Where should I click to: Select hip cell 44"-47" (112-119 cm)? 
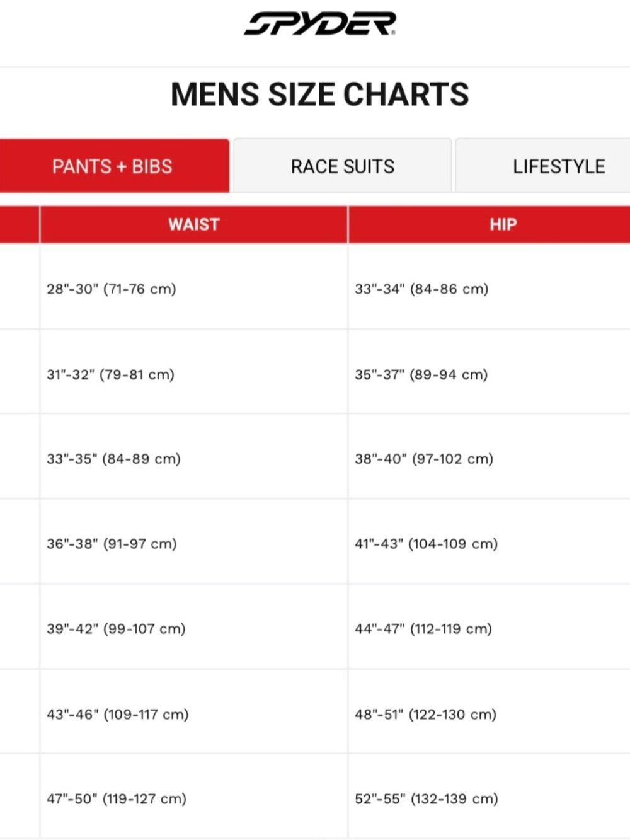tap(490, 627)
